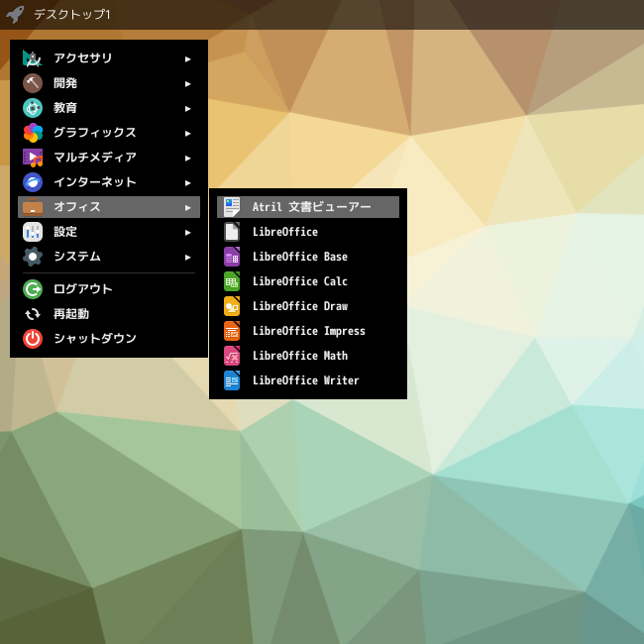
Task: Click the 教育 atom icon
Action: (33, 108)
